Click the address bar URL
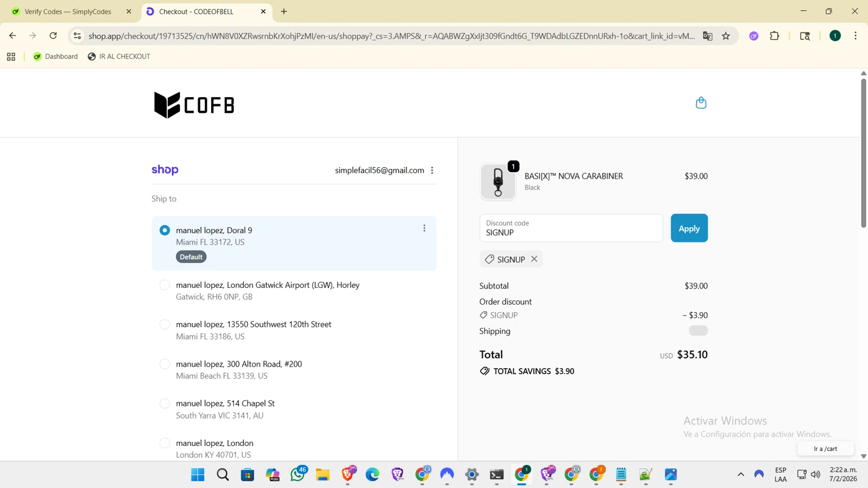Screen dimensions: 868x488 [392, 36]
